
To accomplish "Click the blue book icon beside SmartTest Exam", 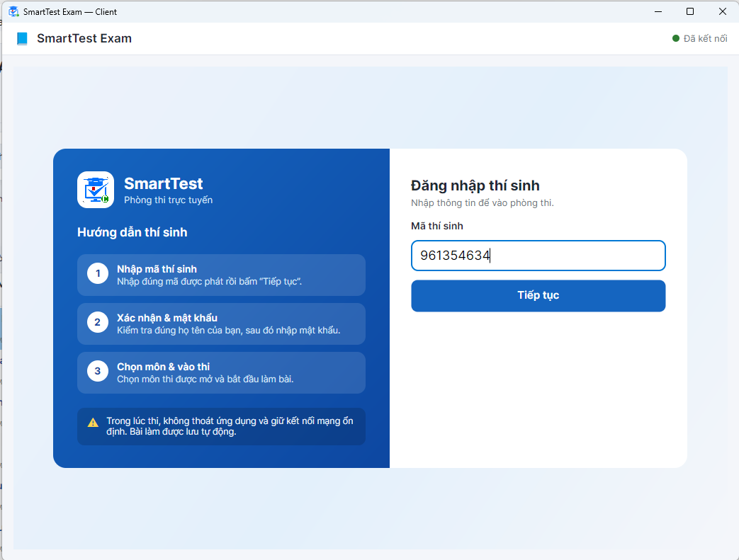I will pyautogui.click(x=22, y=39).
